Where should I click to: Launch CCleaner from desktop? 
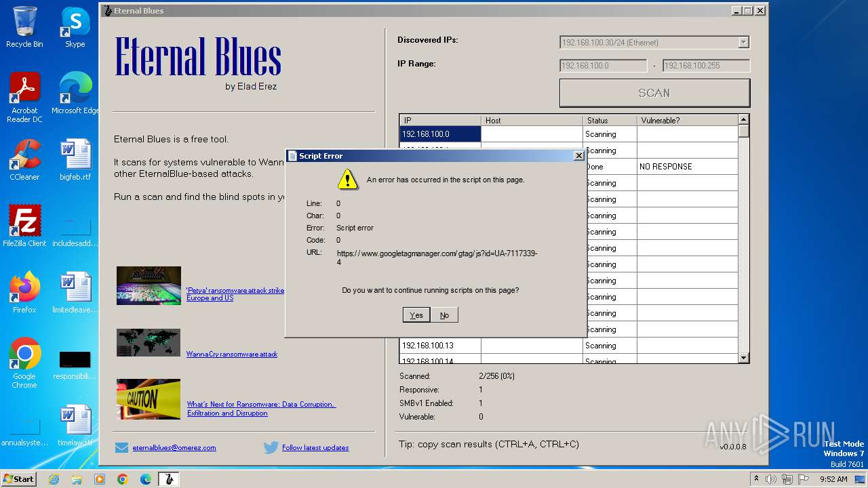(x=24, y=160)
